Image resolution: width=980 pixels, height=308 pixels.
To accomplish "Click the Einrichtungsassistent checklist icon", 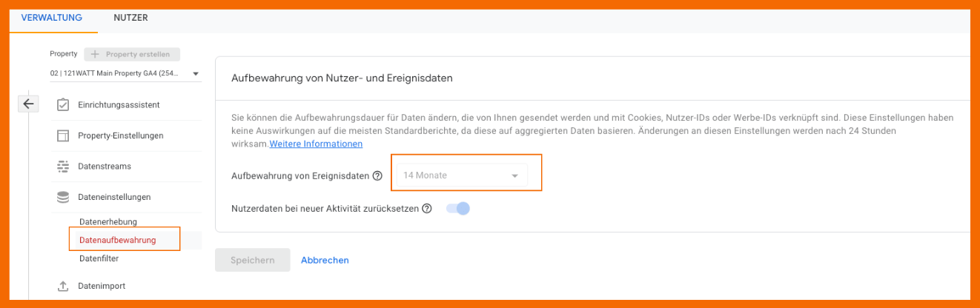I will click(63, 105).
